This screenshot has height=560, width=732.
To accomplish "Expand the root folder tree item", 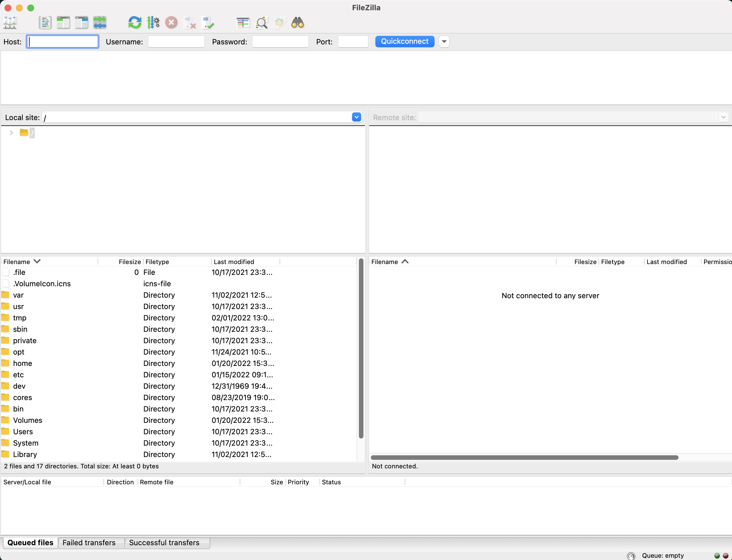I will pos(11,132).
